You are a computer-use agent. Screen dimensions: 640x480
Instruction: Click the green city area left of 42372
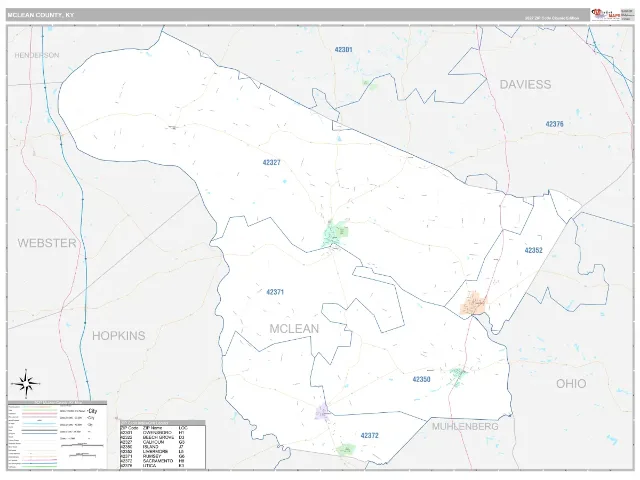coord(346,450)
